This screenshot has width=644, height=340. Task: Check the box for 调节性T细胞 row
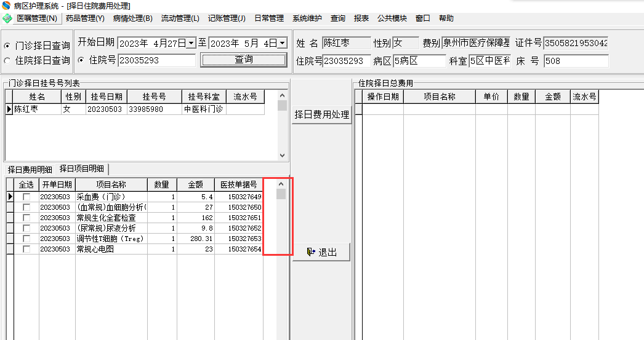coord(26,239)
